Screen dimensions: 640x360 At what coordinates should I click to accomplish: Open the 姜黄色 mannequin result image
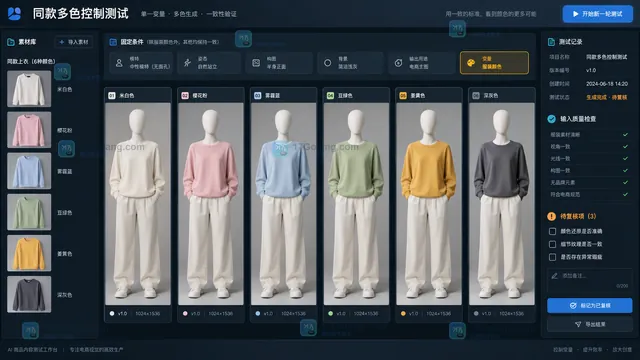429,204
